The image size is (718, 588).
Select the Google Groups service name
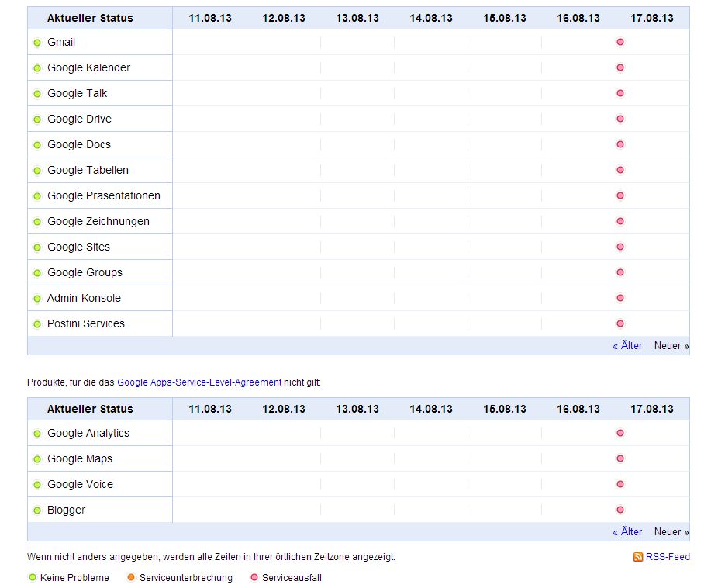[85, 273]
